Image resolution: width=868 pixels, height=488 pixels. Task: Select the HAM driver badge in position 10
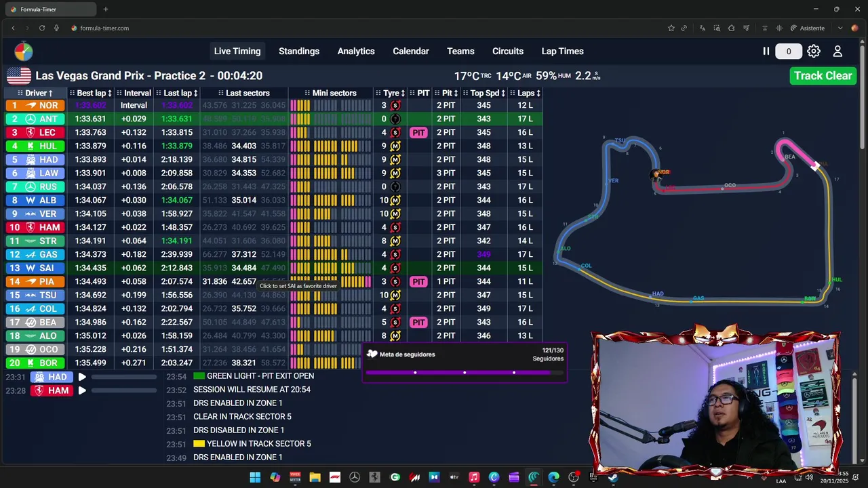[35, 228]
